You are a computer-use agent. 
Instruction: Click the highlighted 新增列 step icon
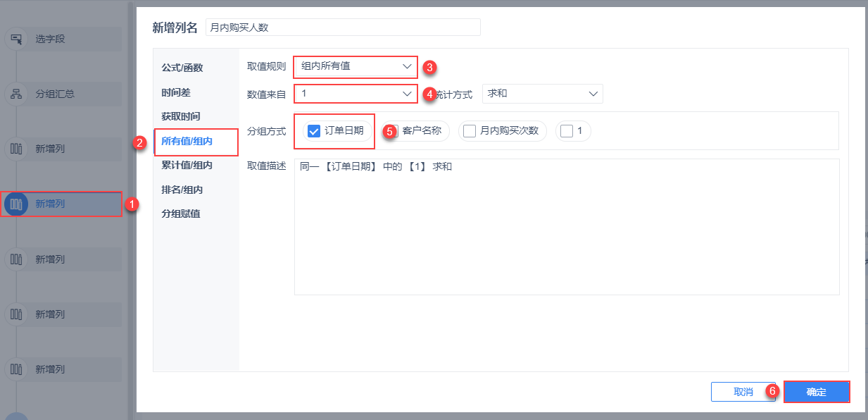click(x=15, y=204)
